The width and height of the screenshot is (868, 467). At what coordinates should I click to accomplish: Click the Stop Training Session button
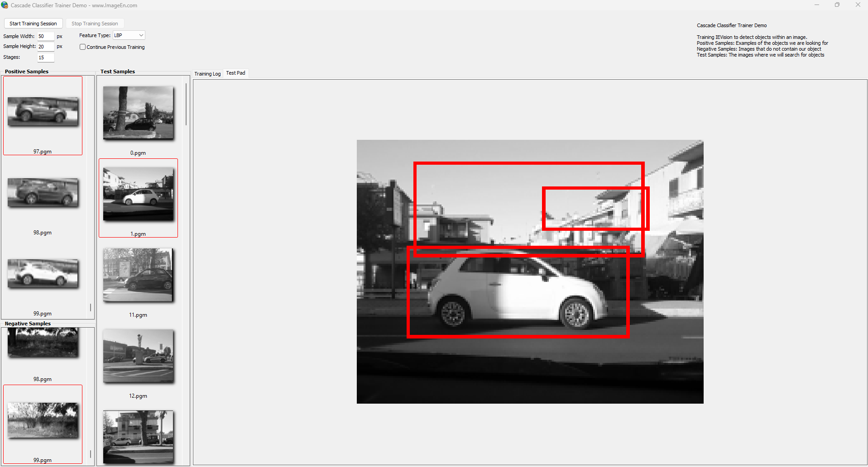(95, 24)
